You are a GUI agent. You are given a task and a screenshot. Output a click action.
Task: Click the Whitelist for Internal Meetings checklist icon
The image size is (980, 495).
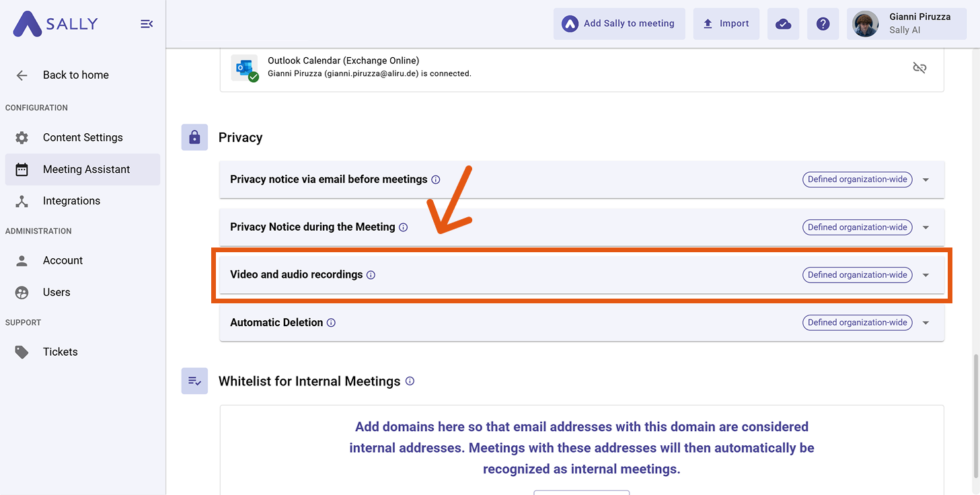[194, 381]
